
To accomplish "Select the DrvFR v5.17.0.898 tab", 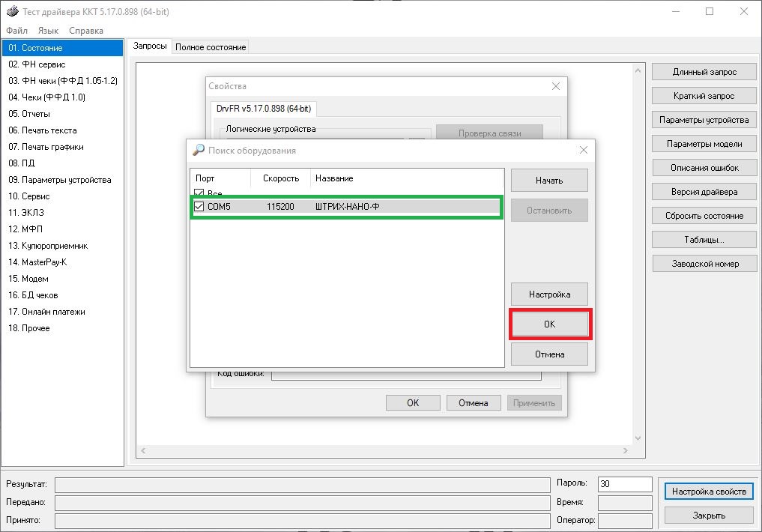I will coord(263,109).
